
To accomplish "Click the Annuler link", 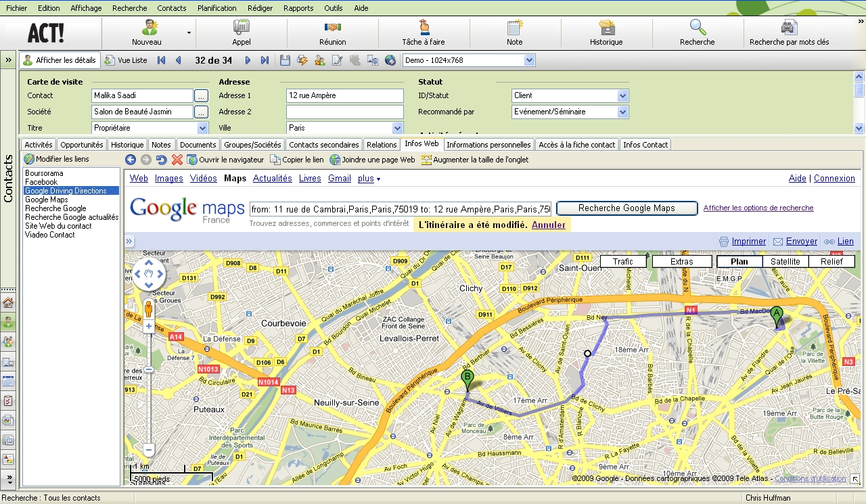I will click(548, 225).
